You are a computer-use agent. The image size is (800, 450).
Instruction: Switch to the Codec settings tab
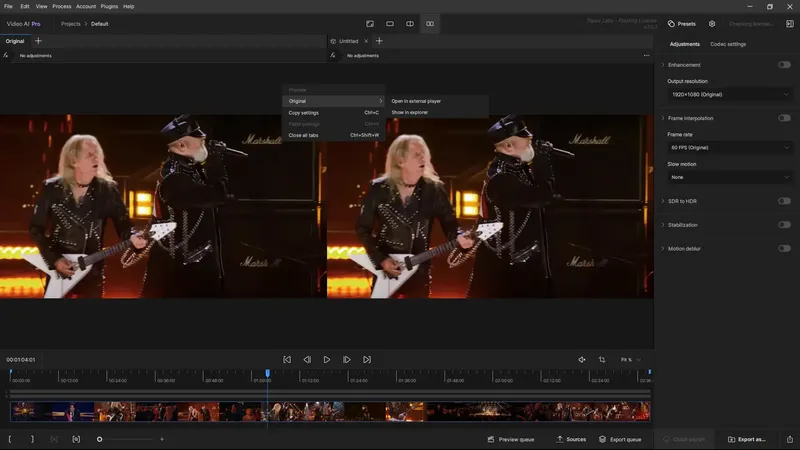pos(728,44)
